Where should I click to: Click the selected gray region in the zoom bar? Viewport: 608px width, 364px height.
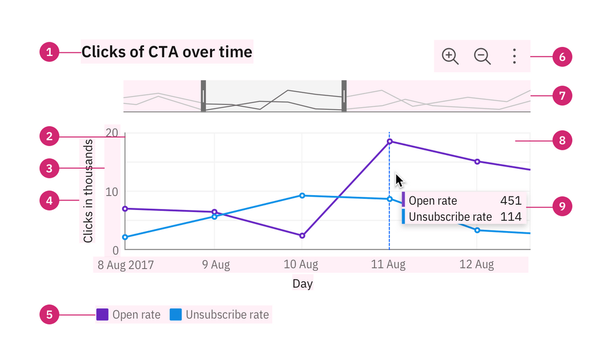pos(273,95)
